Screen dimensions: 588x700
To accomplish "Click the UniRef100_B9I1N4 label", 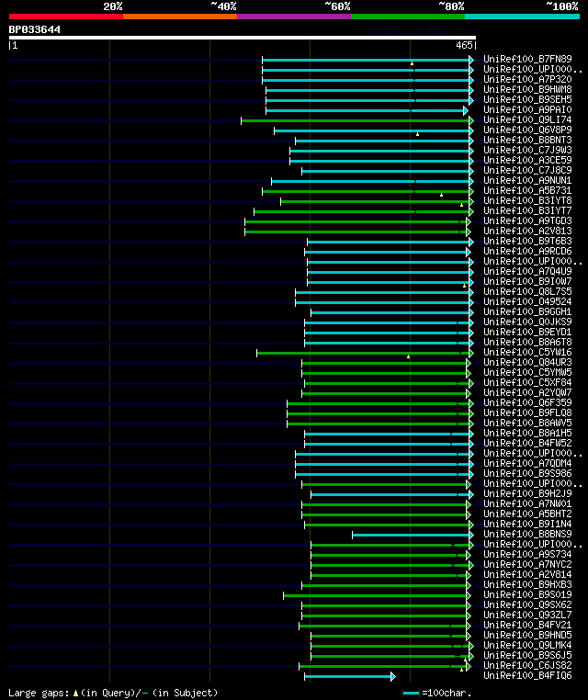I will [x=527, y=525].
